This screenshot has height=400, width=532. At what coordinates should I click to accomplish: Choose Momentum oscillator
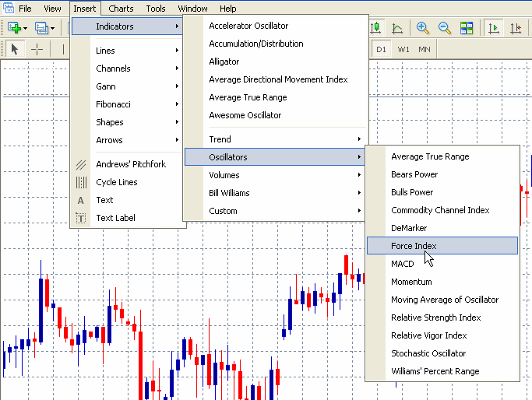point(442,282)
